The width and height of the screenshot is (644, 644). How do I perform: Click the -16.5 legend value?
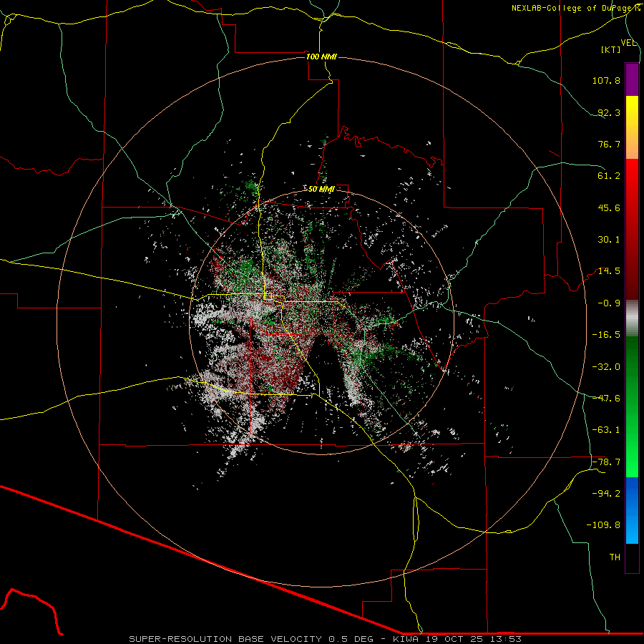pyautogui.click(x=606, y=335)
